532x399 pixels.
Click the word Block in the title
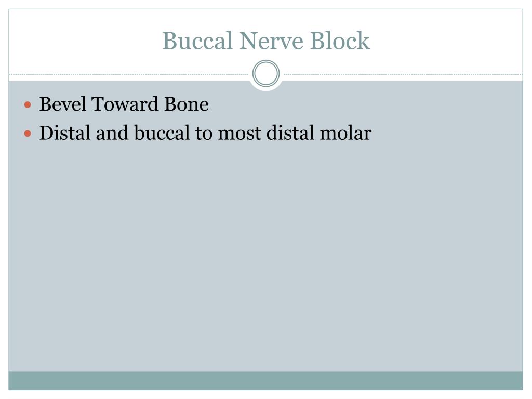(x=340, y=41)
